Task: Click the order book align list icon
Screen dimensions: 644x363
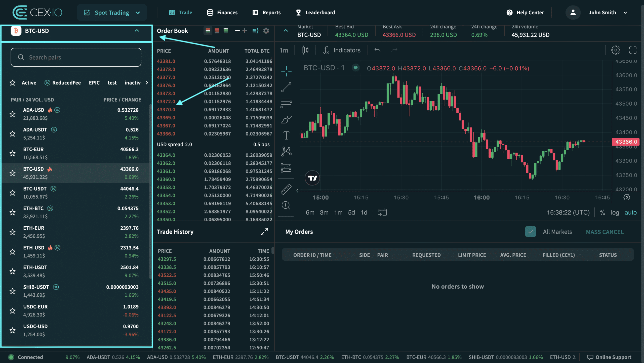Action: (x=255, y=31)
